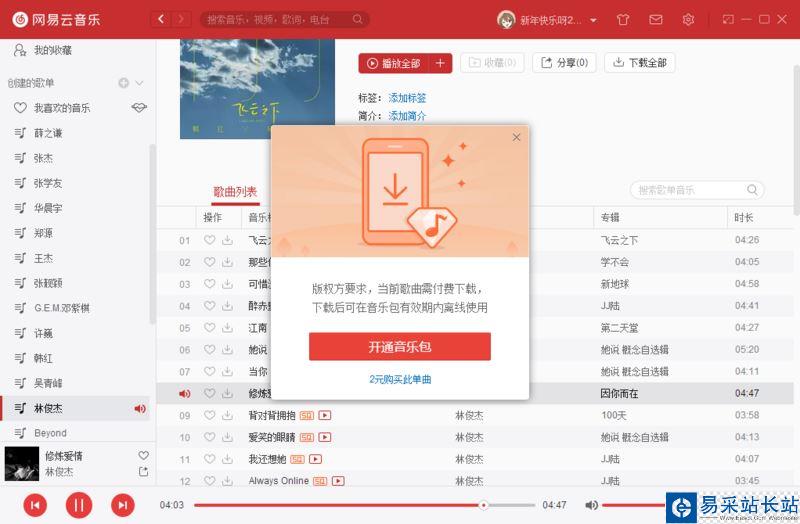Click the 开通音乐包 button
The width and height of the screenshot is (800, 524).
[399, 347]
